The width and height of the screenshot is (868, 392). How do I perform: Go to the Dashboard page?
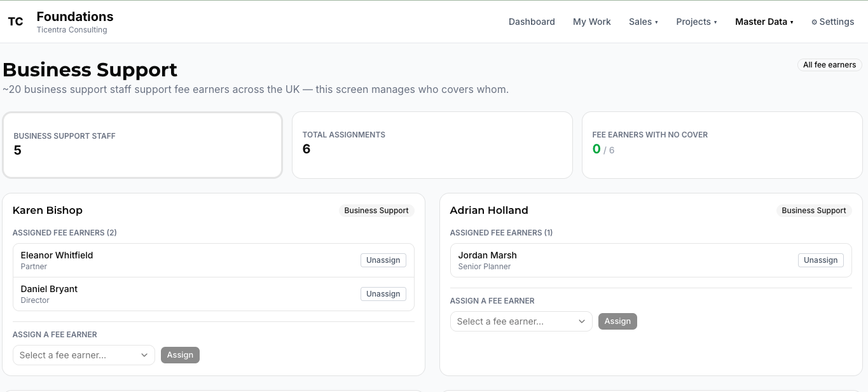[532, 22]
